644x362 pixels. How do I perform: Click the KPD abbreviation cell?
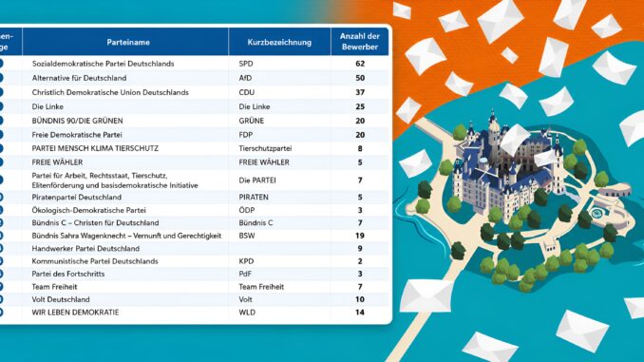click(246, 261)
